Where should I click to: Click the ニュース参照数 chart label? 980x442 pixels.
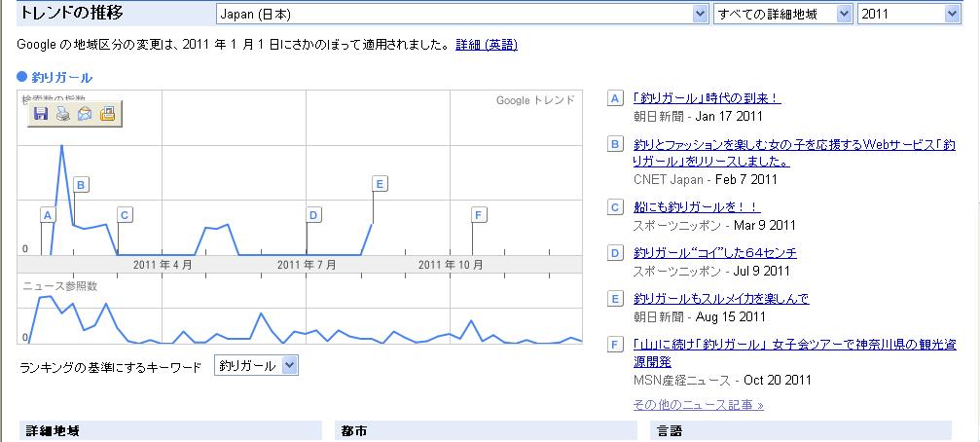click(x=60, y=286)
